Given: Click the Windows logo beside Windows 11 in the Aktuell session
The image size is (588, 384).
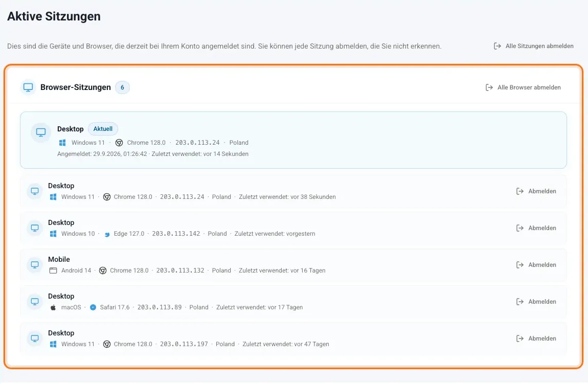Looking at the screenshot, I should click(62, 143).
